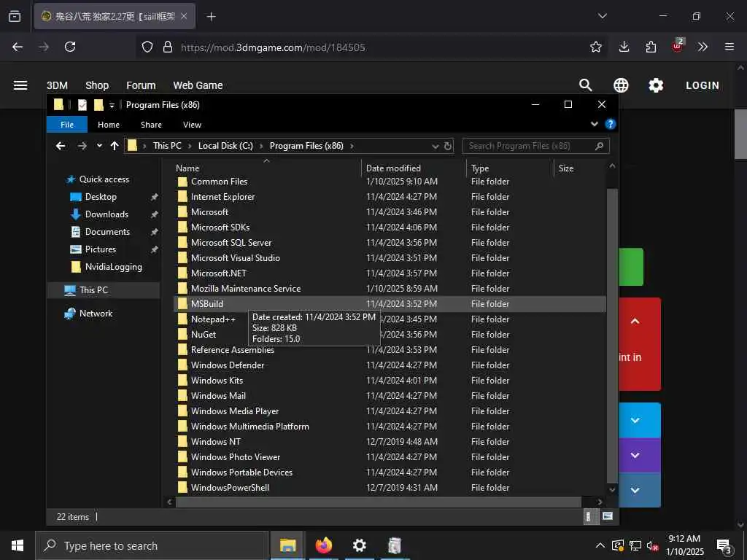Image resolution: width=747 pixels, height=560 pixels.
Task: Close the 3dmgame browser tab
Action: 184,17
